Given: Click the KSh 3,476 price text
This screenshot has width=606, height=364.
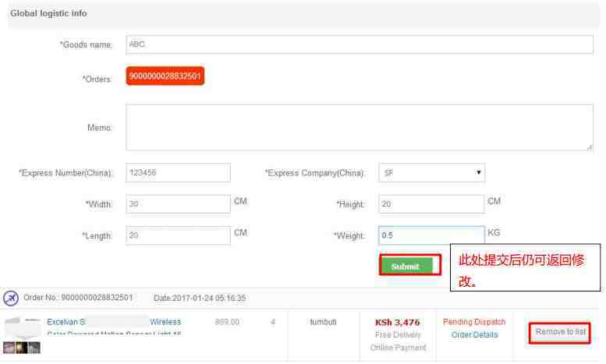Looking at the screenshot, I should (397, 322).
